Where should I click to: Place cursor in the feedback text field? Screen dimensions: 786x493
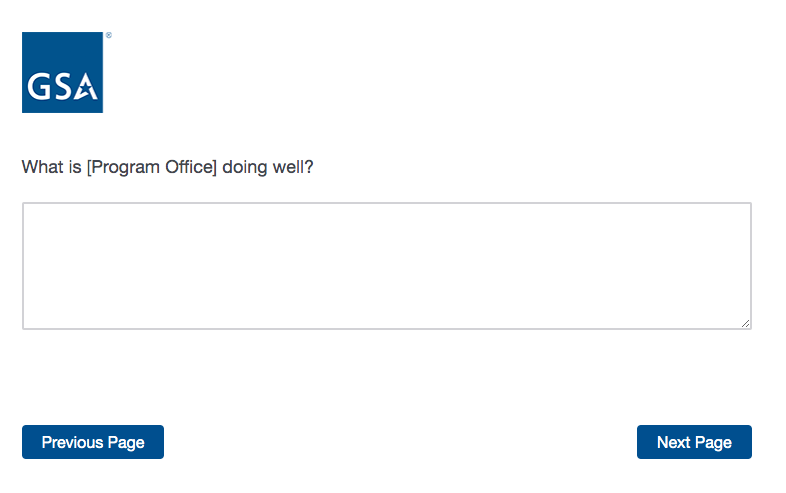pos(386,266)
